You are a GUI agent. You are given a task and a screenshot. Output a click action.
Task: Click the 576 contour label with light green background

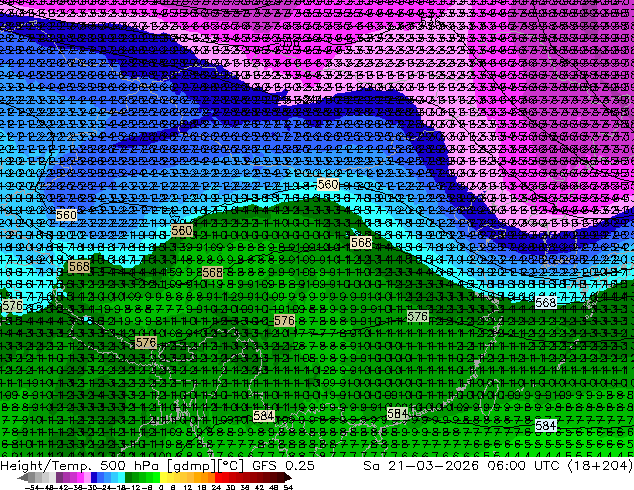tap(417, 316)
